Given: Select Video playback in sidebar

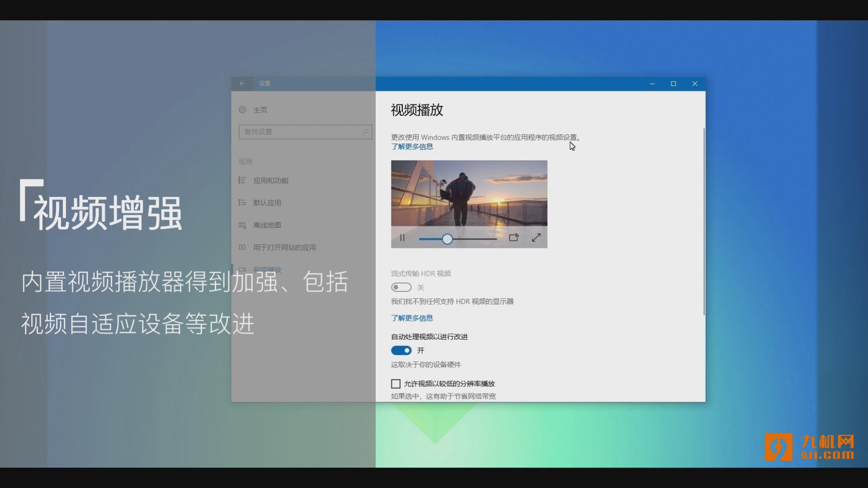Looking at the screenshot, I should [267, 269].
